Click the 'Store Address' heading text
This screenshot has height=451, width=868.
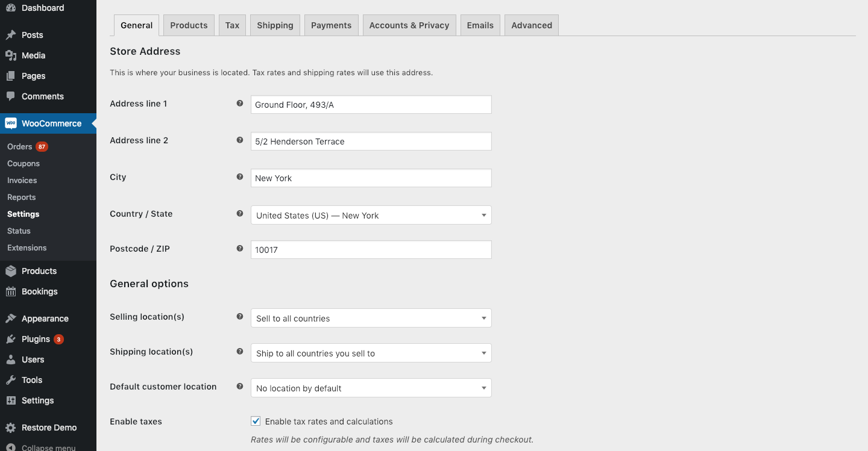click(x=145, y=51)
